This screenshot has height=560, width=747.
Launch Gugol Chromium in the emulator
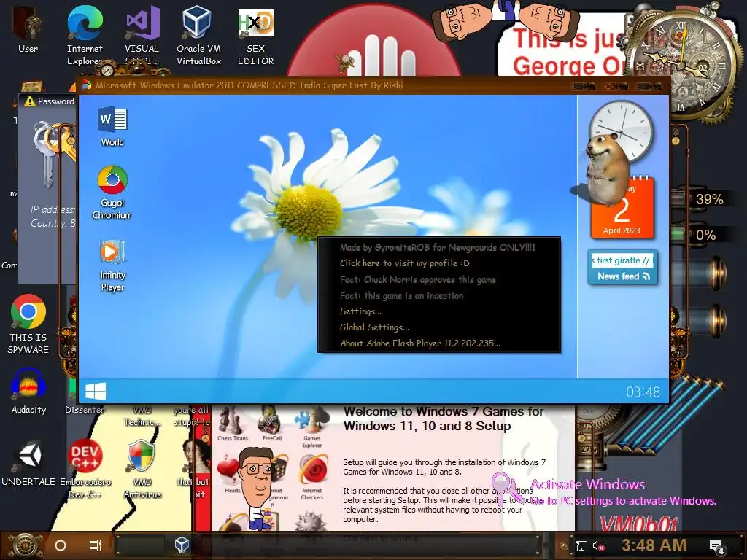point(112,192)
